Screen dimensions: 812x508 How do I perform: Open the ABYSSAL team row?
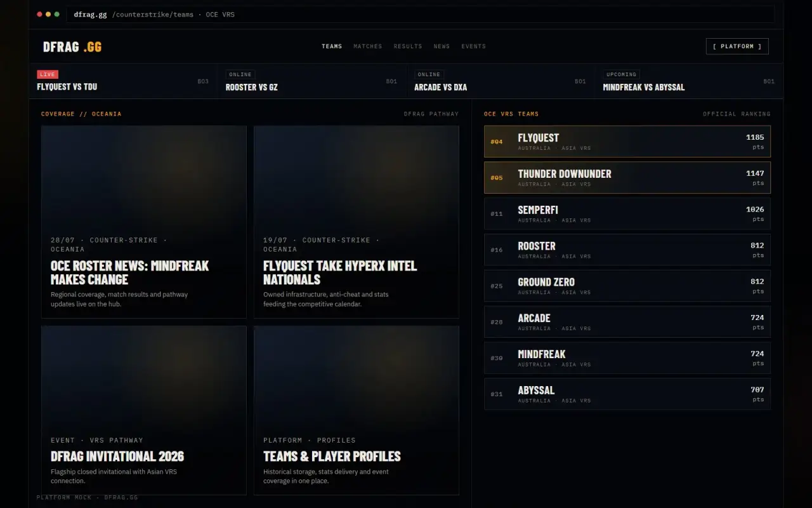[627, 394]
